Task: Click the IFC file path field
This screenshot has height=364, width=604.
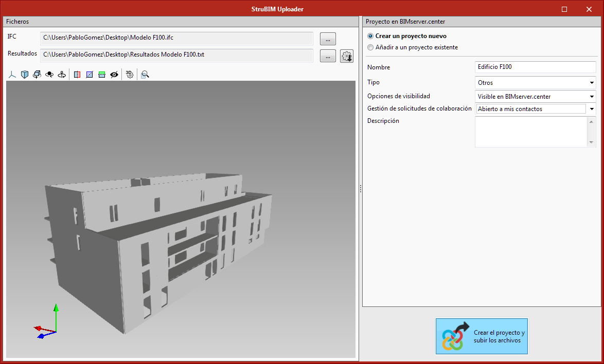Action: pos(176,38)
